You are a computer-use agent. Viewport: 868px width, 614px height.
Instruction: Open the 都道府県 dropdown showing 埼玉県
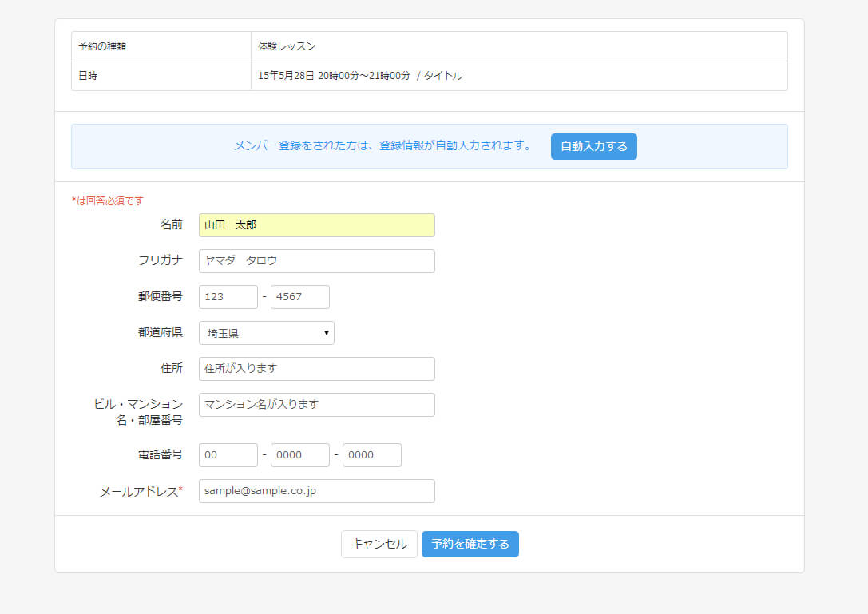pyautogui.click(x=266, y=333)
